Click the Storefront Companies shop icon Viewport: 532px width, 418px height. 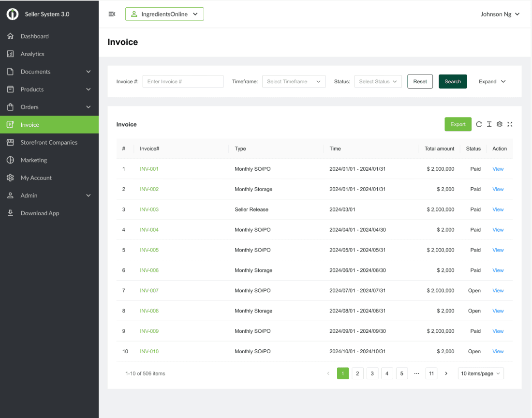pyautogui.click(x=11, y=142)
